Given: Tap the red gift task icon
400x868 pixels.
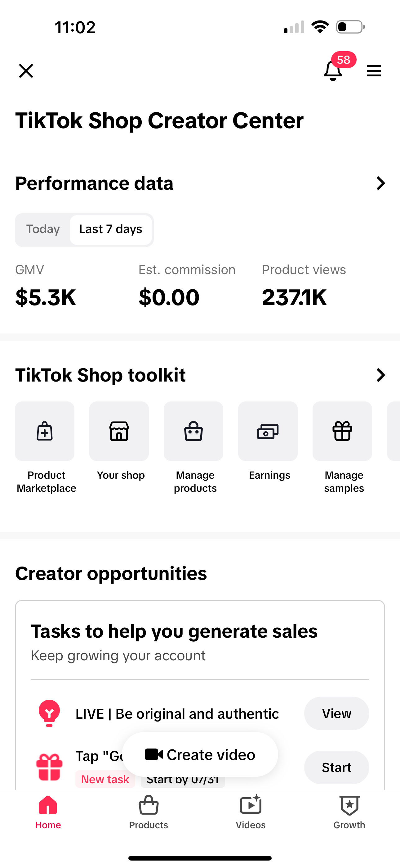Looking at the screenshot, I should click(x=49, y=767).
